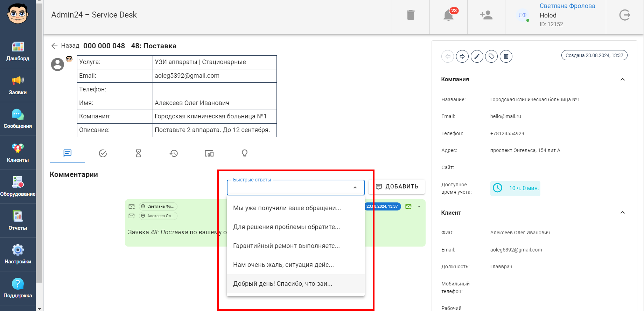Open the hourglass time tracking tab
This screenshot has width=644, height=311.
138,153
